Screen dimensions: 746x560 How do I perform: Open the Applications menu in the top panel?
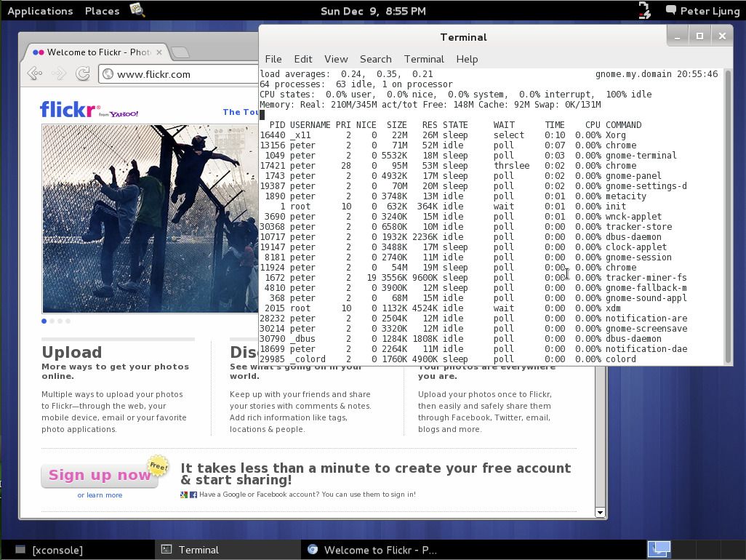(40, 10)
